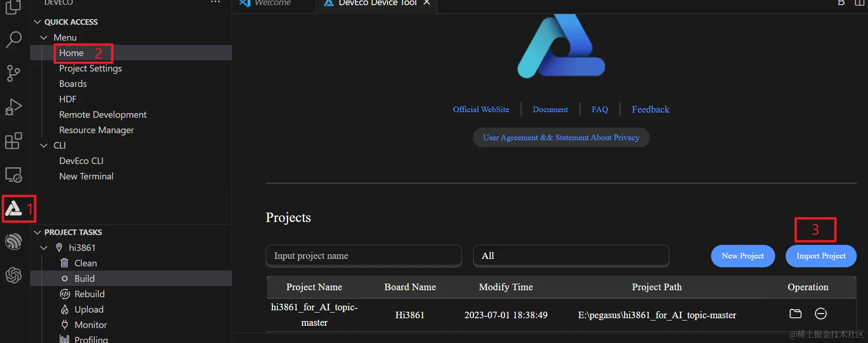Click the Project Name column header
The image size is (868, 343).
tap(314, 287)
